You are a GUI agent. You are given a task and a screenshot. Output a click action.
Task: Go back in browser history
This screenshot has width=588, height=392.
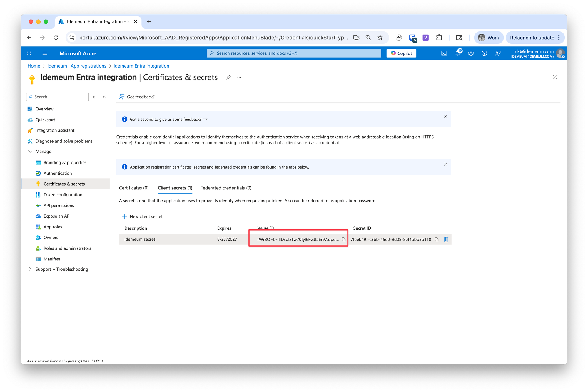(29, 38)
